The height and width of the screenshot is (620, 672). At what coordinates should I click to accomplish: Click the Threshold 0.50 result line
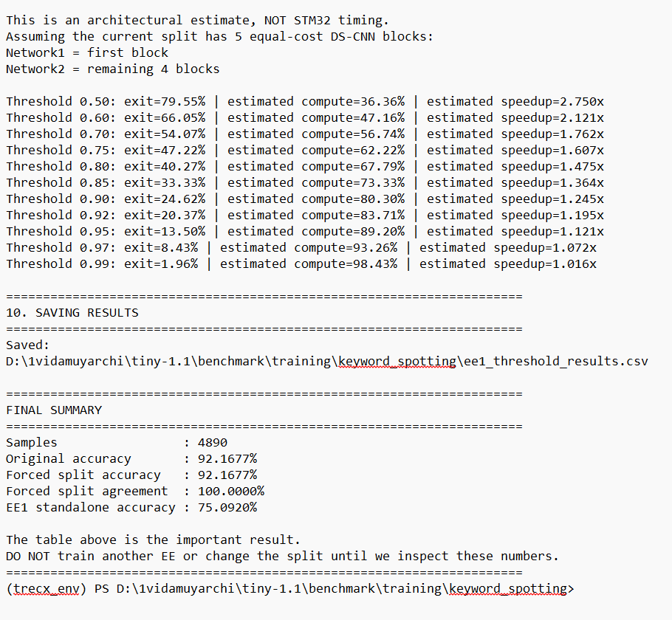click(x=305, y=102)
